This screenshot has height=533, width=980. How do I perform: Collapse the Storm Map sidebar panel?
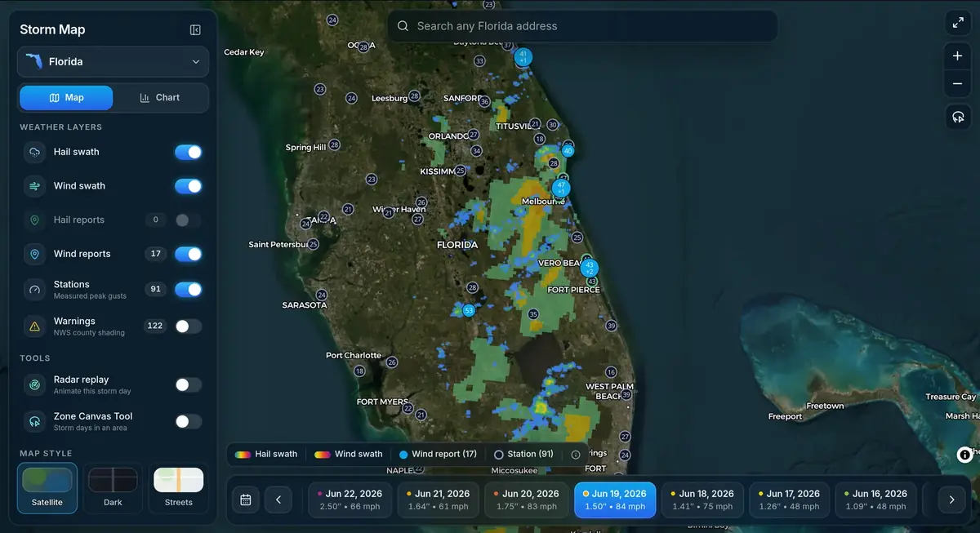coord(195,30)
